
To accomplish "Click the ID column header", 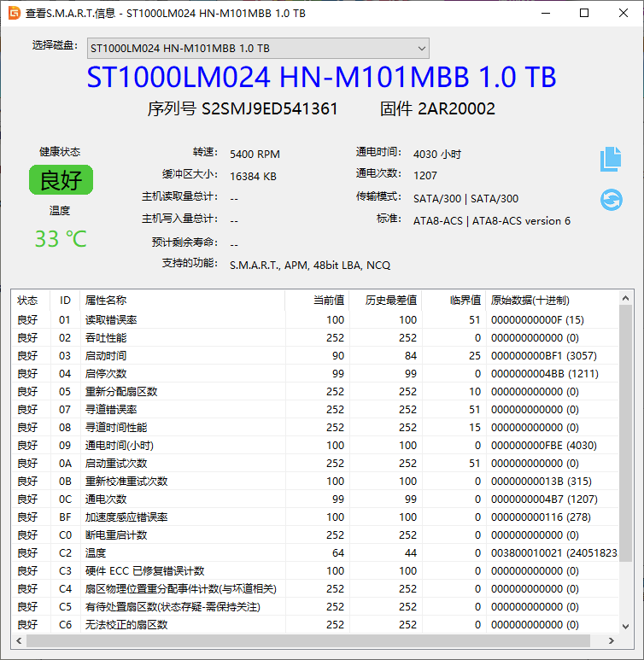I will pyautogui.click(x=65, y=300).
